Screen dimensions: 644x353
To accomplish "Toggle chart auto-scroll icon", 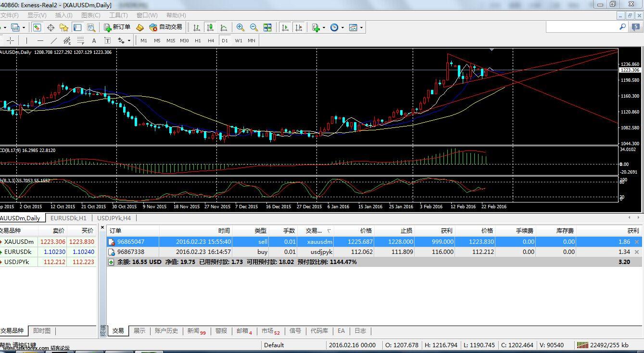I will pyautogui.click(x=285, y=27).
